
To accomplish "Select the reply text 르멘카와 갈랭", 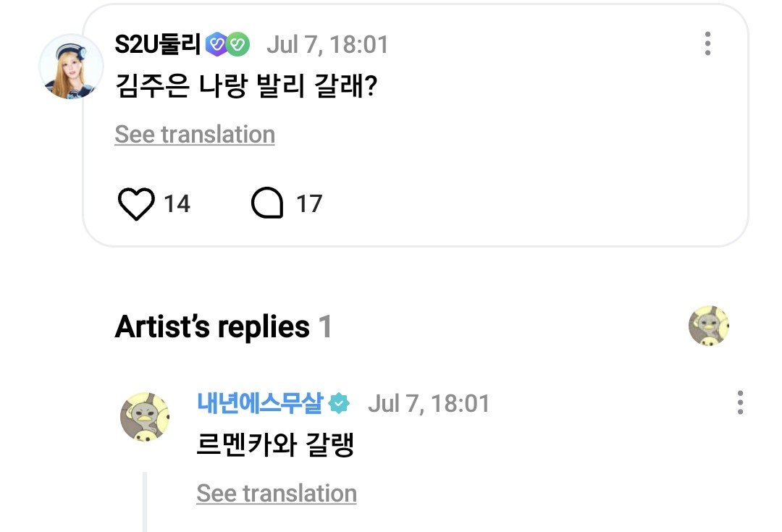I will point(275,444).
